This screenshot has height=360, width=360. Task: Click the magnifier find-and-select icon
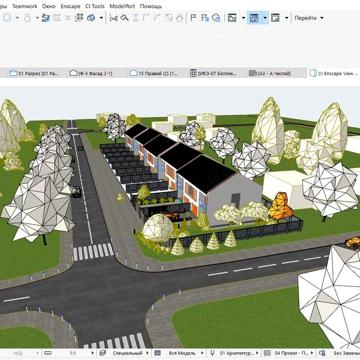click(124, 18)
